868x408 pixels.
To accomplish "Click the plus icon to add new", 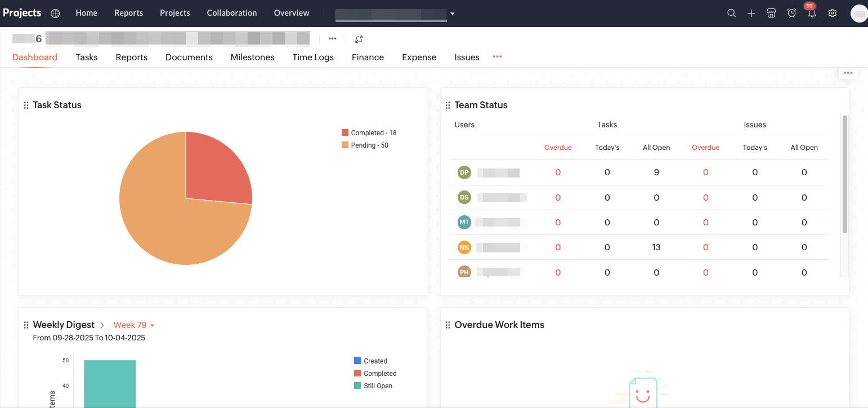I will tap(751, 13).
